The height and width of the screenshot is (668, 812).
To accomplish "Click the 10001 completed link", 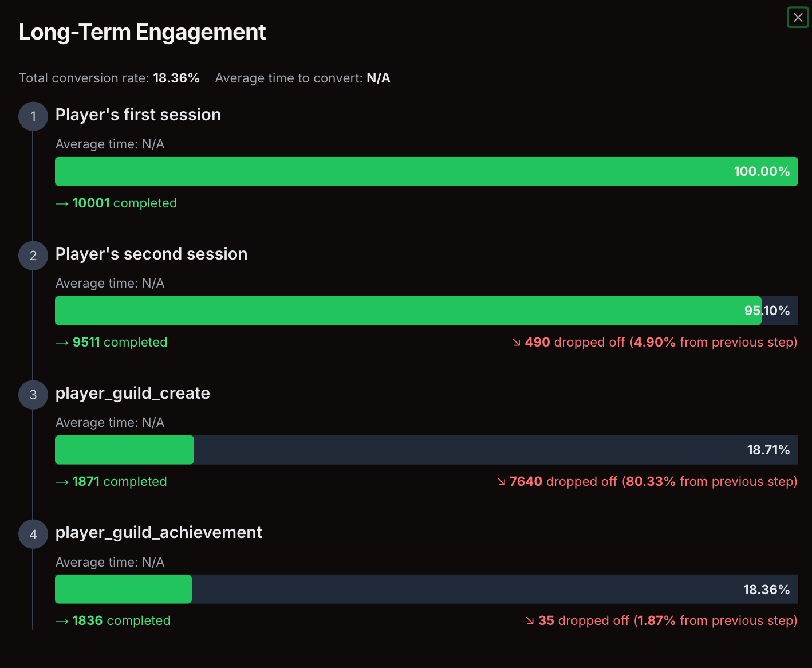I will click(x=124, y=203).
